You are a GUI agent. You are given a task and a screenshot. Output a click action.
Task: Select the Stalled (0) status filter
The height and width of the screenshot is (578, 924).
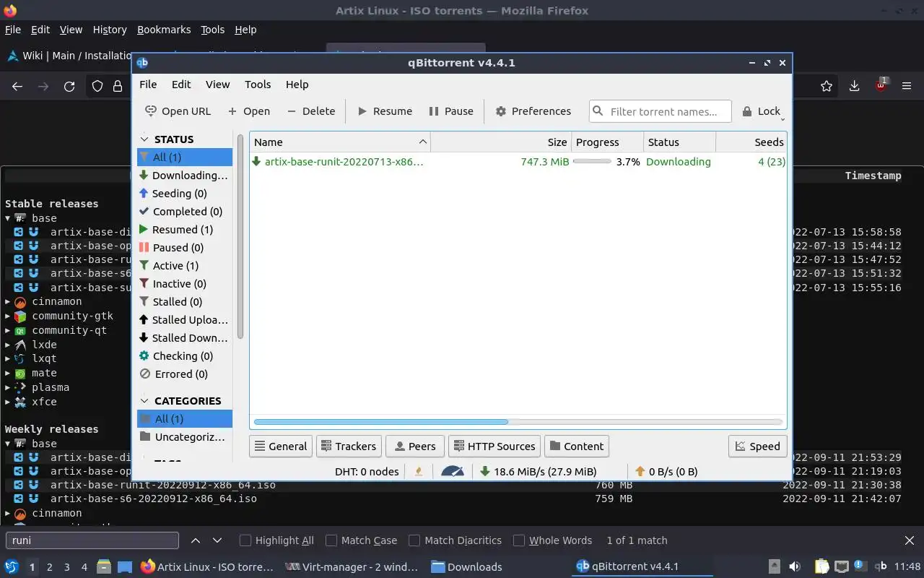click(185, 302)
